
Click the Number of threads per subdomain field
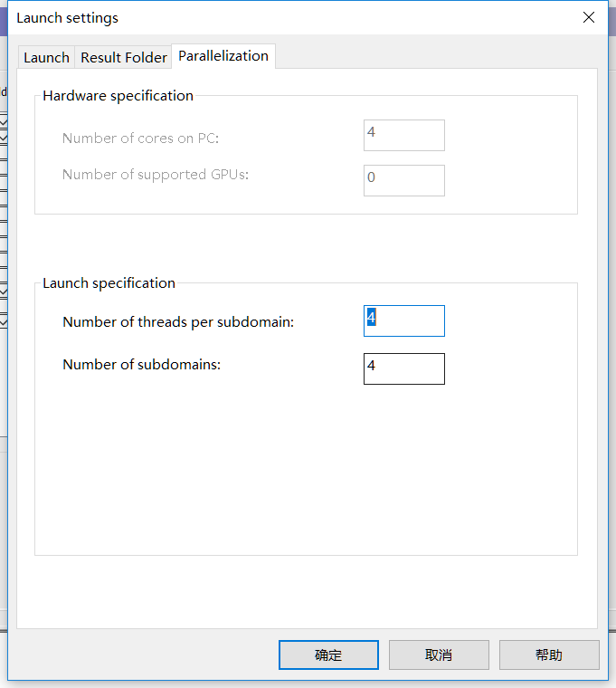tap(403, 320)
